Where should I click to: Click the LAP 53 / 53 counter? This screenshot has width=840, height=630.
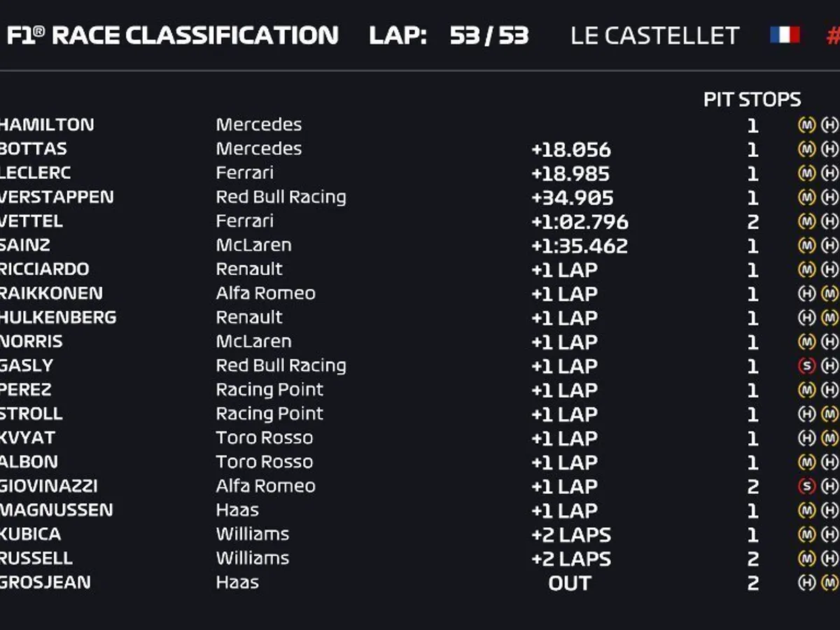[449, 35]
